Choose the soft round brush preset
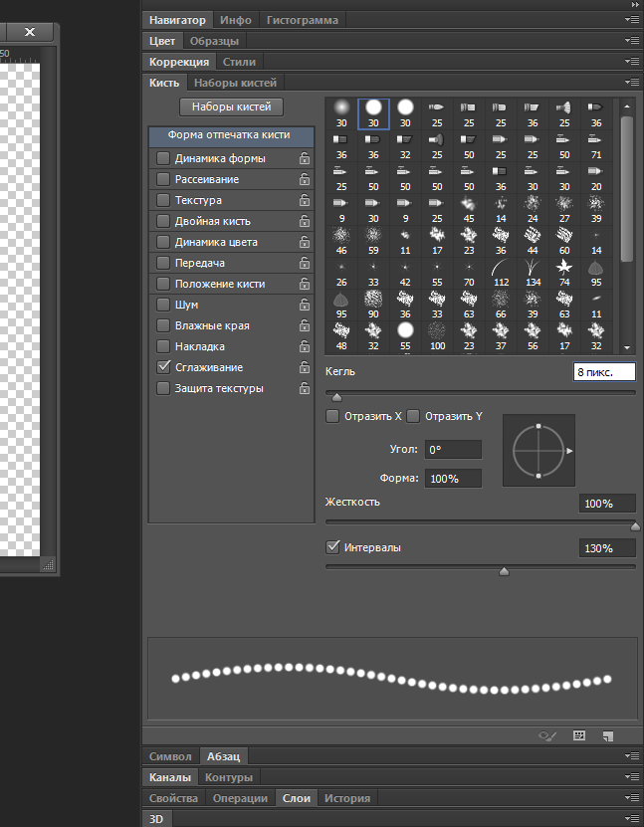The width and height of the screenshot is (644, 827). point(341,106)
